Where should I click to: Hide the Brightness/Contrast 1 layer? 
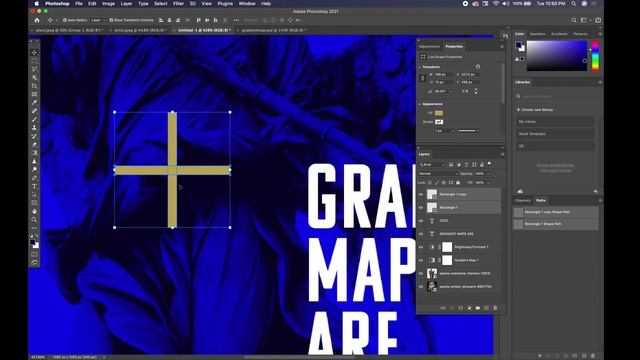(421, 247)
